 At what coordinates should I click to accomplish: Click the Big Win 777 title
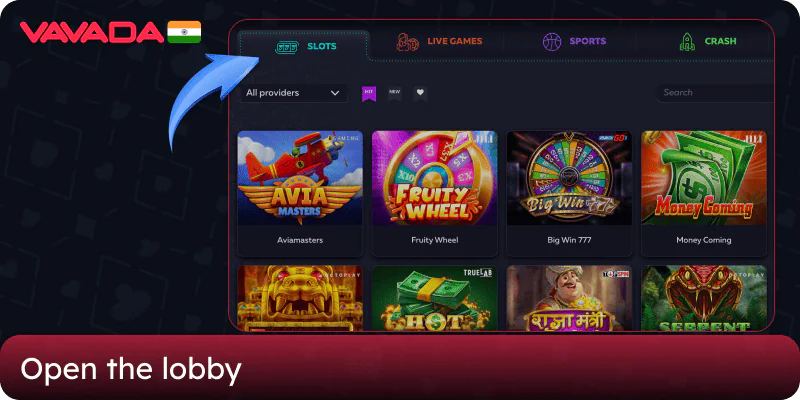pos(569,240)
